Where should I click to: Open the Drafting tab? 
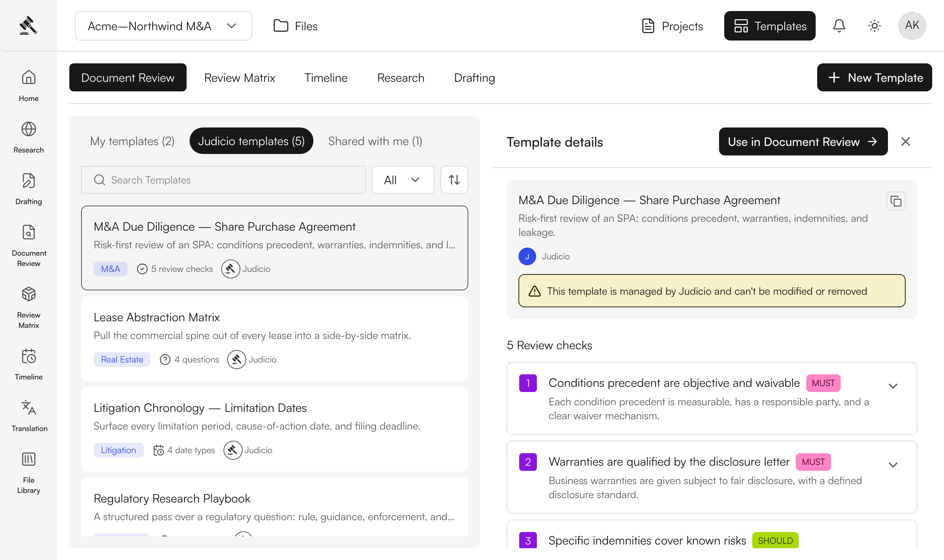tap(474, 77)
